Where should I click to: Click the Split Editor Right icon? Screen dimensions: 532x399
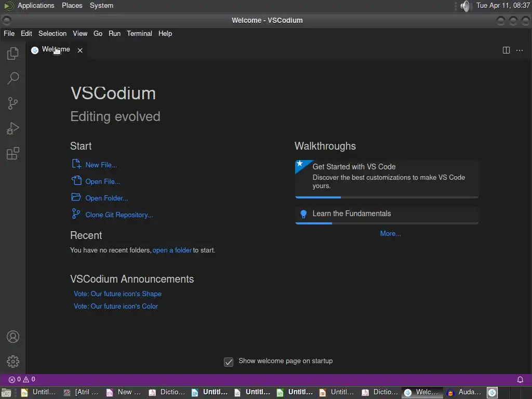[506, 50]
